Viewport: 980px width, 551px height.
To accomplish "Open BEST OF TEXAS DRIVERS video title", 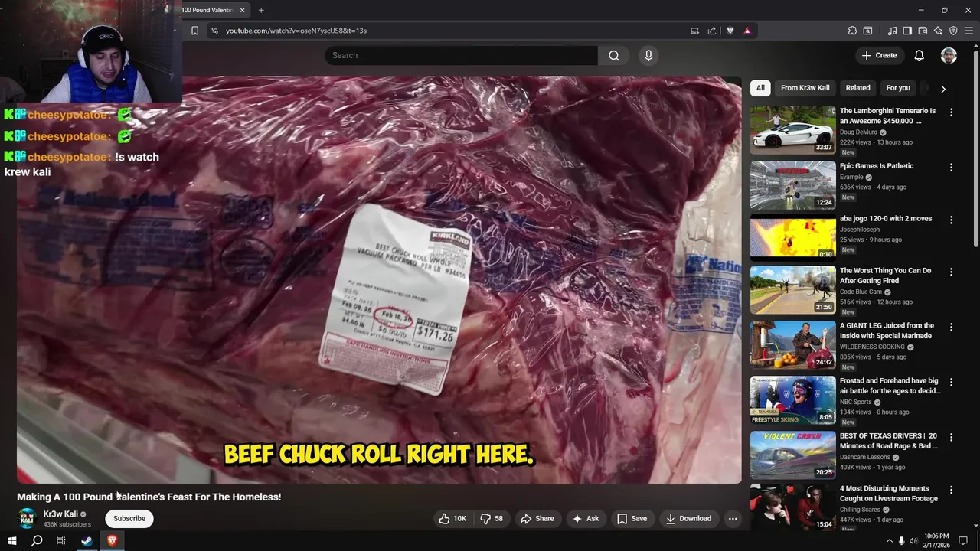I will 889,441.
